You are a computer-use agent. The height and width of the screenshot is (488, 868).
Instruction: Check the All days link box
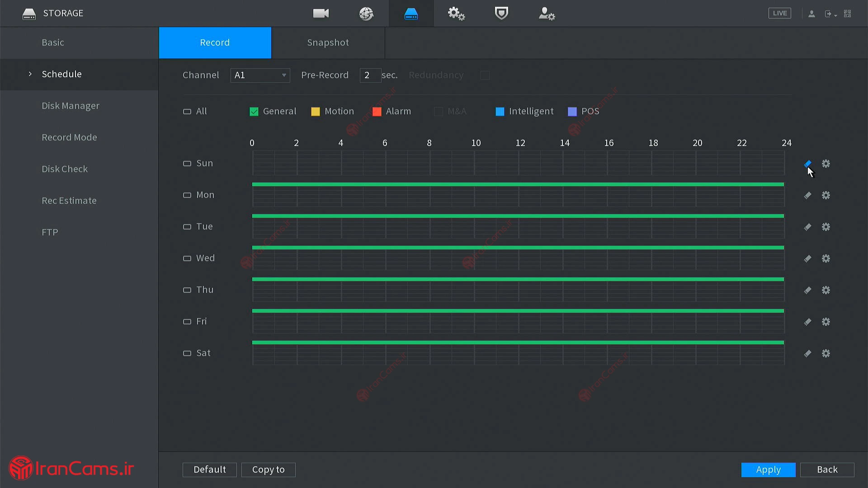click(187, 112)
